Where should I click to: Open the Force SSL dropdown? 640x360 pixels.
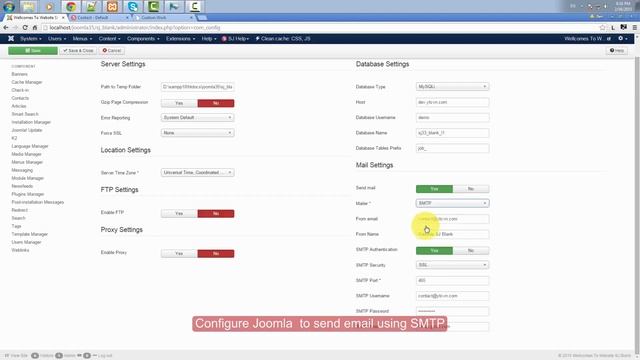click(198, 133)
